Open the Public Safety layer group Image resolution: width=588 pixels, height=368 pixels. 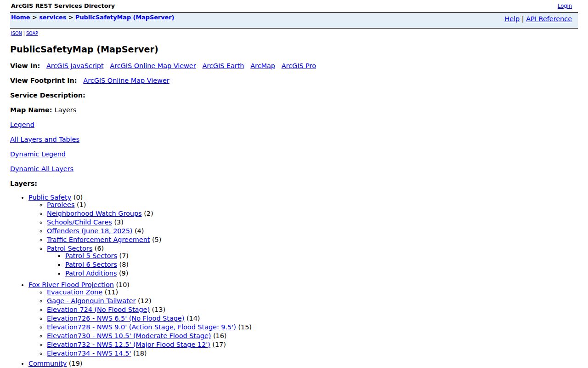(x=50, y=197)
